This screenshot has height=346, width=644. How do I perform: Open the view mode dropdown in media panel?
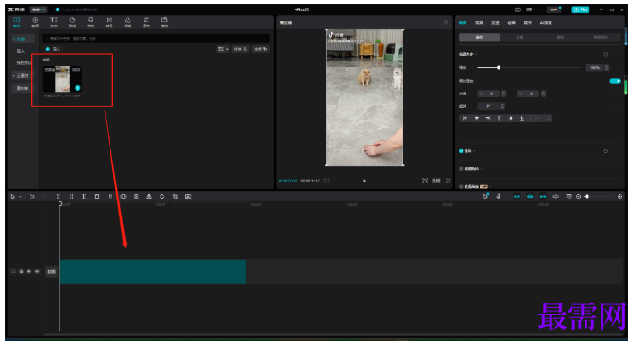(223, 49)
